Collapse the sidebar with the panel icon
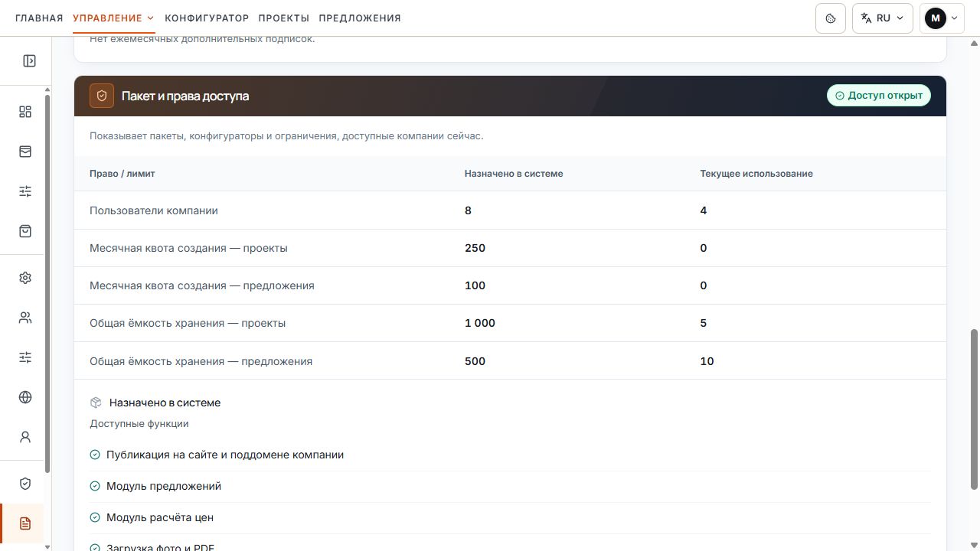 click(29, 61)
